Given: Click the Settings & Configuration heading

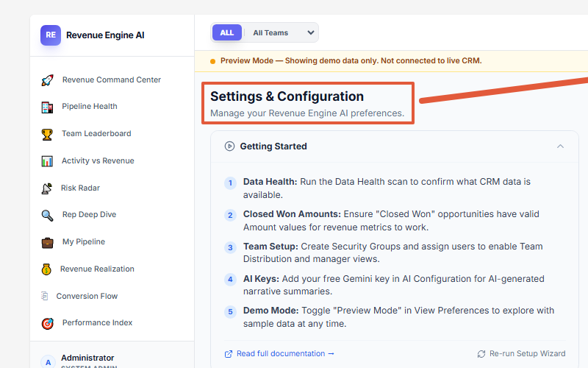Looking at the screenshot, I should 287,96.
